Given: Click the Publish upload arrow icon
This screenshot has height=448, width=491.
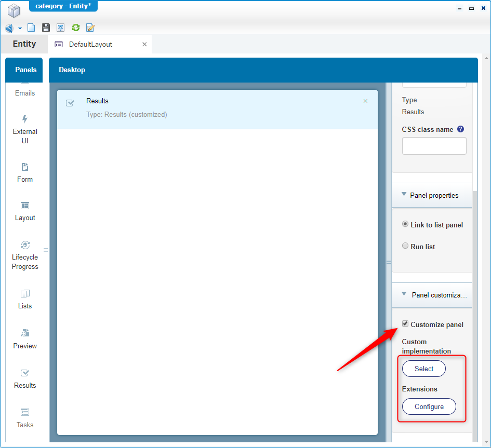Looking at the screenshot, I should (61, 28).
